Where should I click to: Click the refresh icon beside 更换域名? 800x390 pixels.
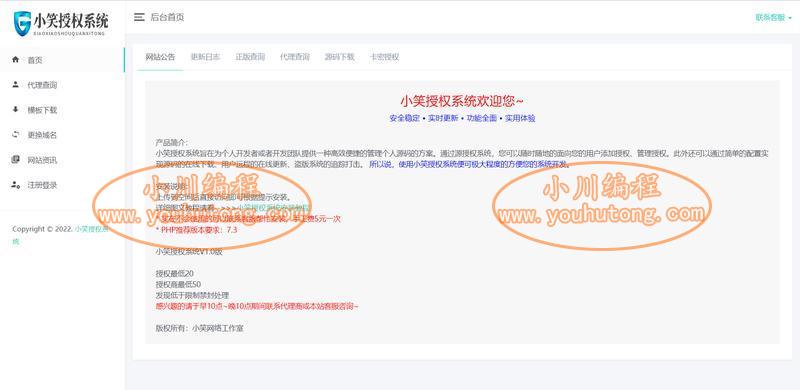point(15,135)
